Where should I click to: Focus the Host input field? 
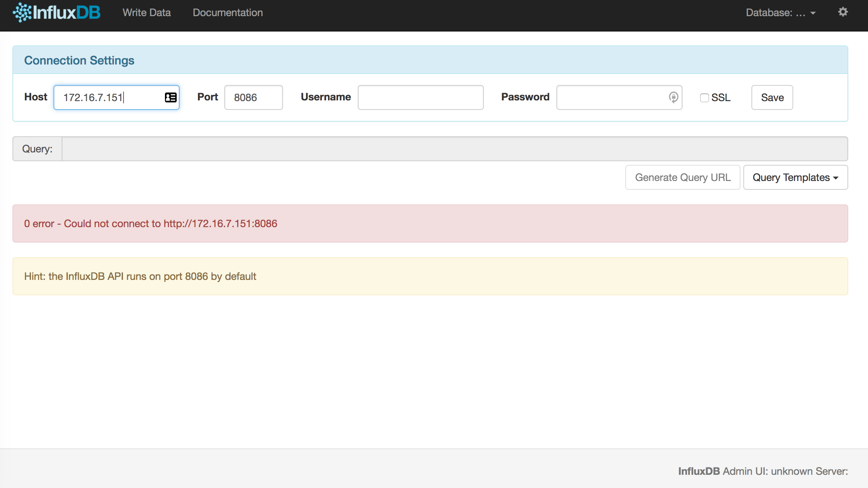(x=108, y=97)
